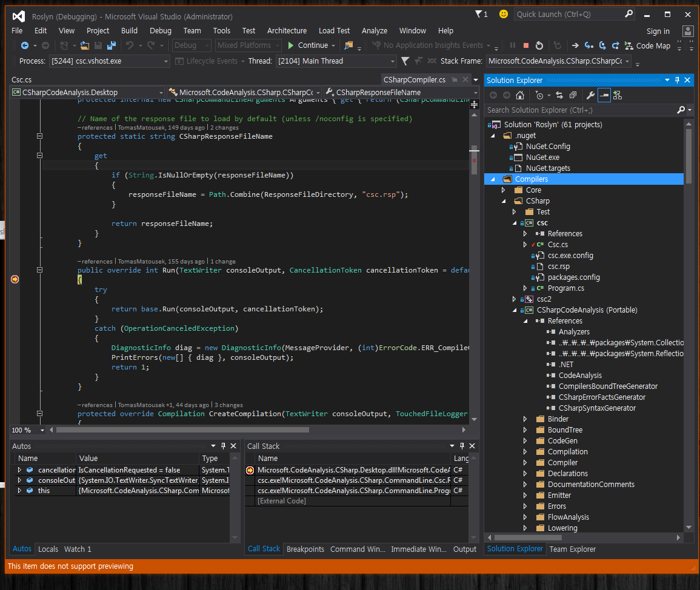Image resolution: width=700 pixels, height=590 pixels.
Task: Open the Process dropdown for csc.vshost.exe
Action: coord(166,61)
